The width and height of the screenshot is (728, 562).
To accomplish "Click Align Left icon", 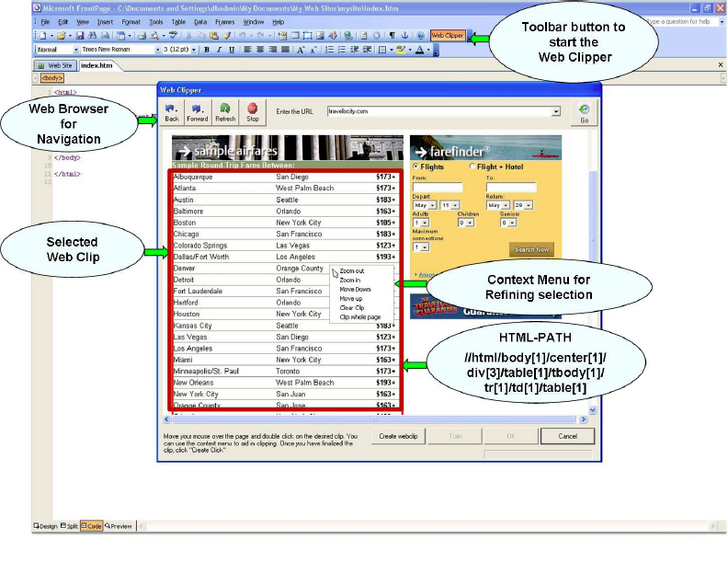I will [x=247, y=50].
